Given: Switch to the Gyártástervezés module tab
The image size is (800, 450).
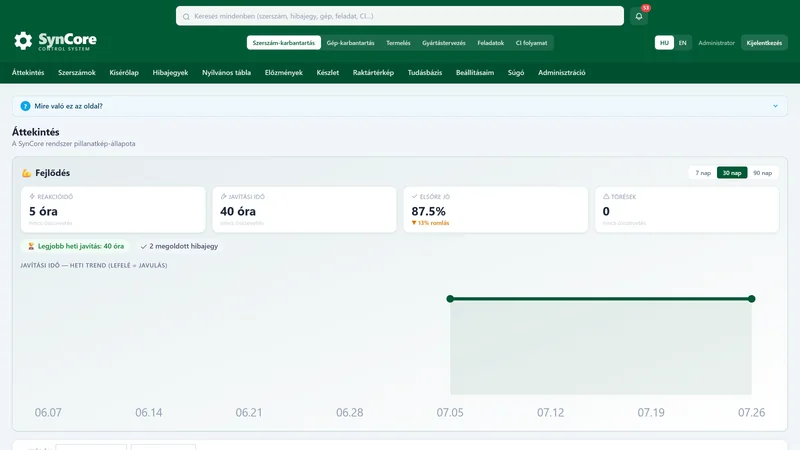Looking at the screenshot, I should (444, 43).
